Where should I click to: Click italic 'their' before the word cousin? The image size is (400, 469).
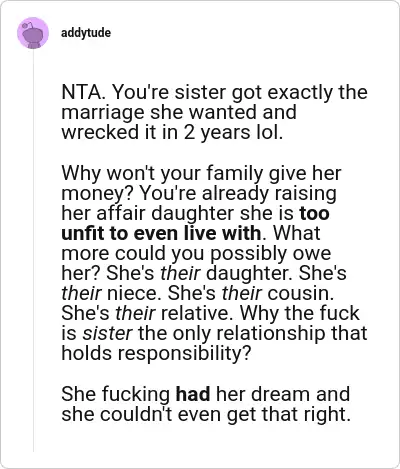click(x=242, y=293)
